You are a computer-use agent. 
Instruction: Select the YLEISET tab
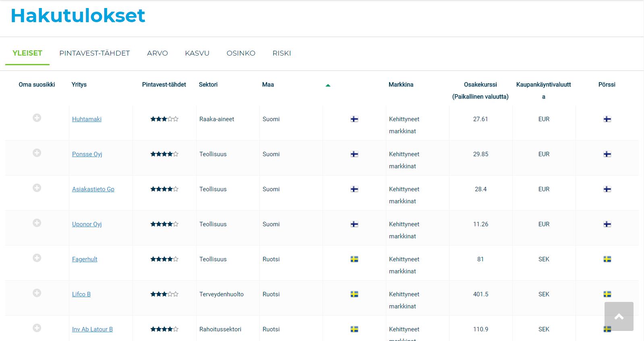coord(27,53)
